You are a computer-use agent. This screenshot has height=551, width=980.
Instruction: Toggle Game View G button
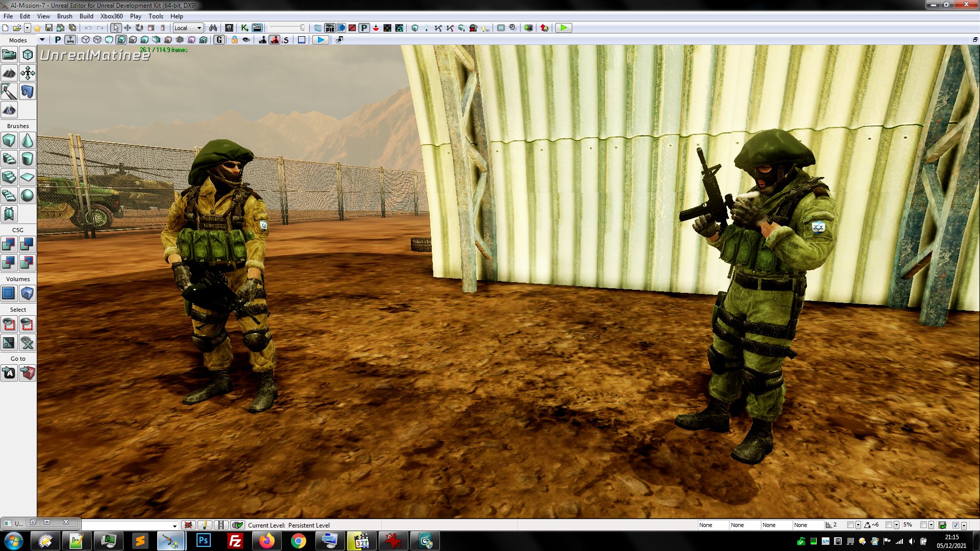(x=219, y=40)
